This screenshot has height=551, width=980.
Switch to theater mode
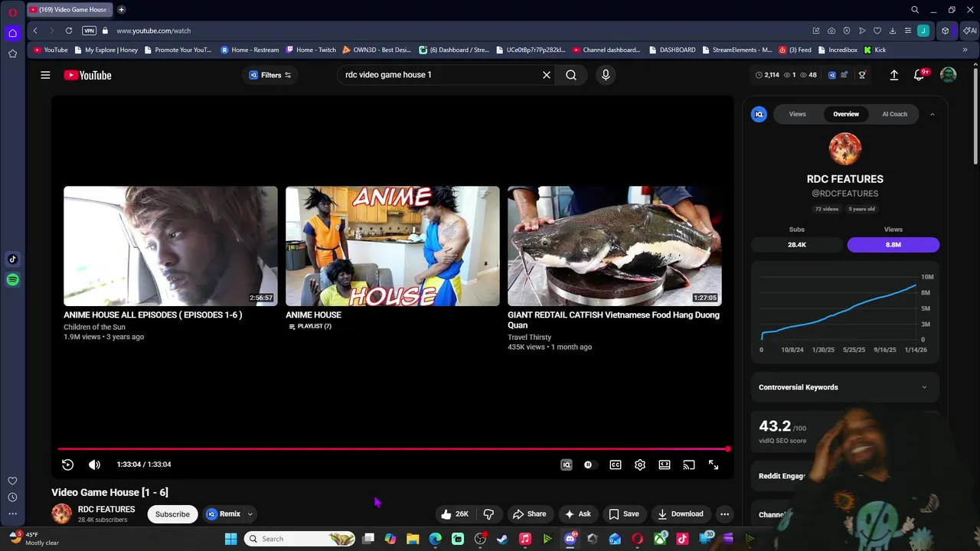665,465
